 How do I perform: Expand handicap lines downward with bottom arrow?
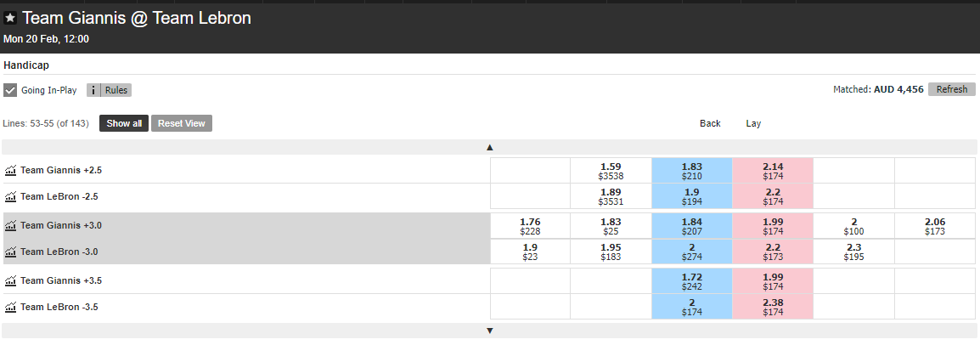tap(489, 331)
